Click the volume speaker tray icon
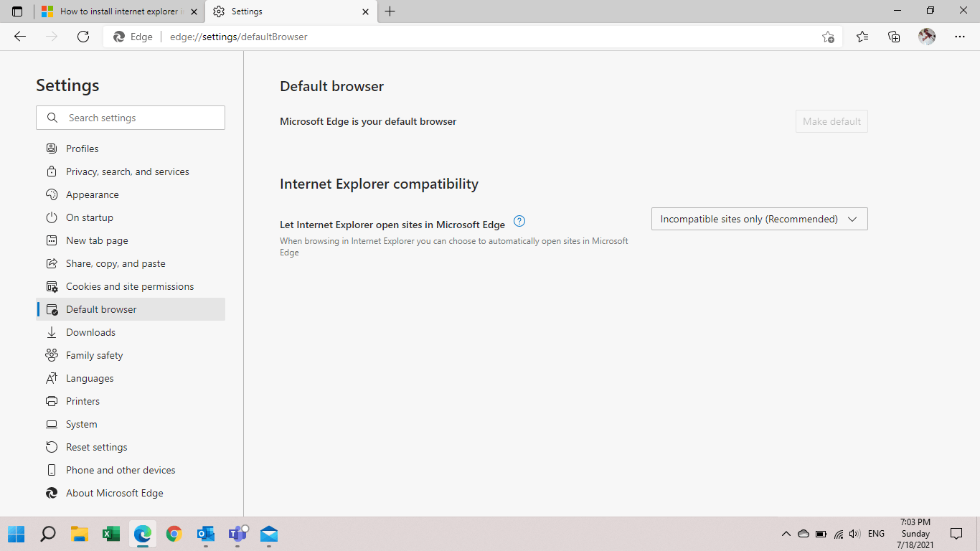980x551 pixels. pos(854,534)
